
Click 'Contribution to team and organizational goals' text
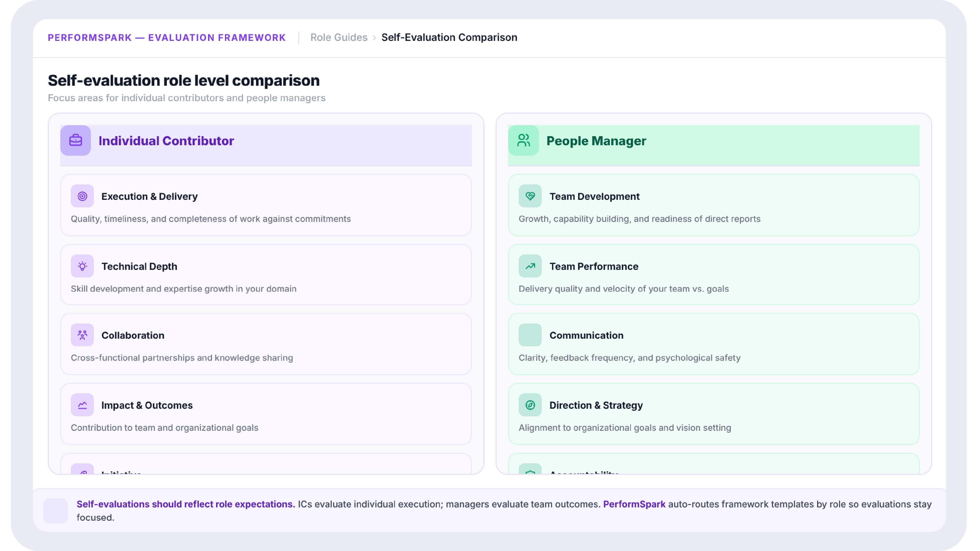coord(164,428)
